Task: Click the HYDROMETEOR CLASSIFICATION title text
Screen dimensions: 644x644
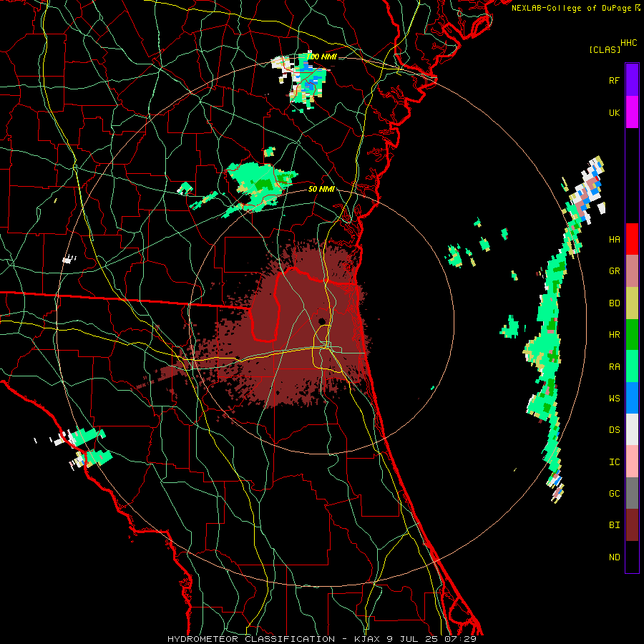Action: 251,639
